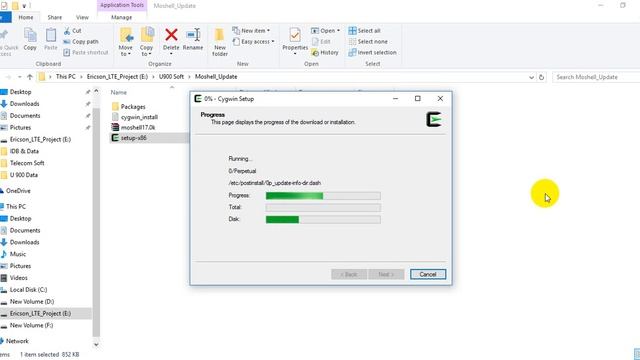640x360 pixels.
Task: Switch to the View ribbon tab
Action: pos(82,17)
